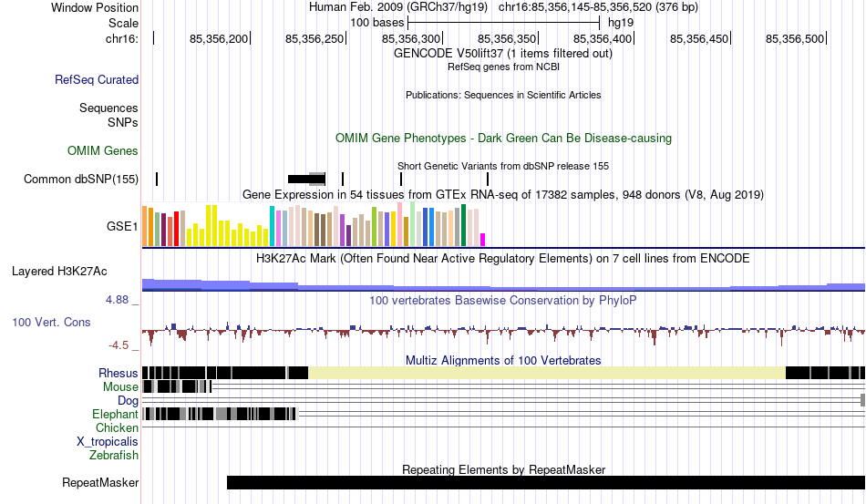Viewport: 866px width, 504px height.
Task: Select the Chicken species label
Action: click(x=117, y=427)
